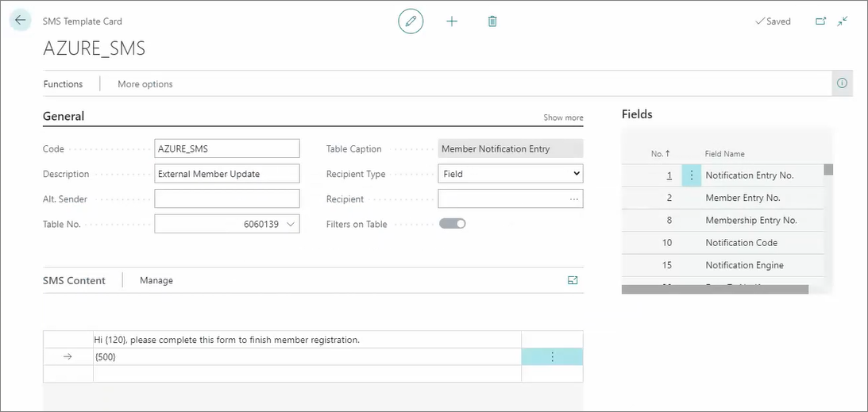Click the Field Name column header

(x=724, y=154)
